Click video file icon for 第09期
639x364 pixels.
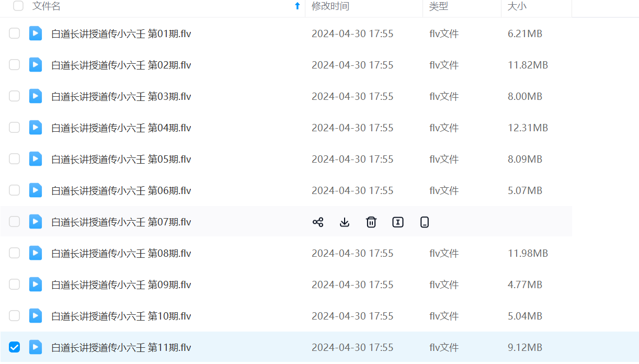point(36,285)
